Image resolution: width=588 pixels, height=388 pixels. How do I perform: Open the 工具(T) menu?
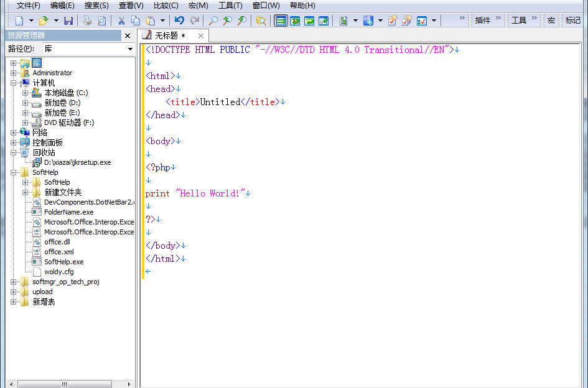click(x=230, y=6)
